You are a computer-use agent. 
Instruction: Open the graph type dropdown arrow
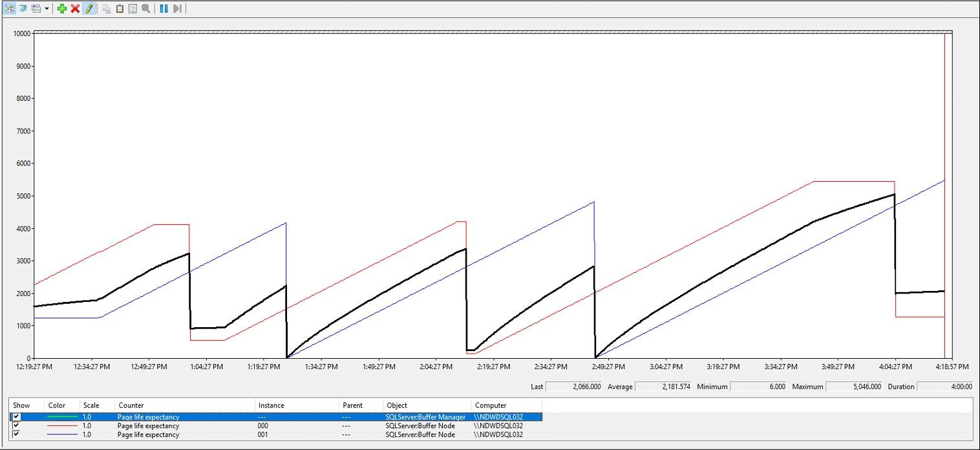click(x=47, y=8)
